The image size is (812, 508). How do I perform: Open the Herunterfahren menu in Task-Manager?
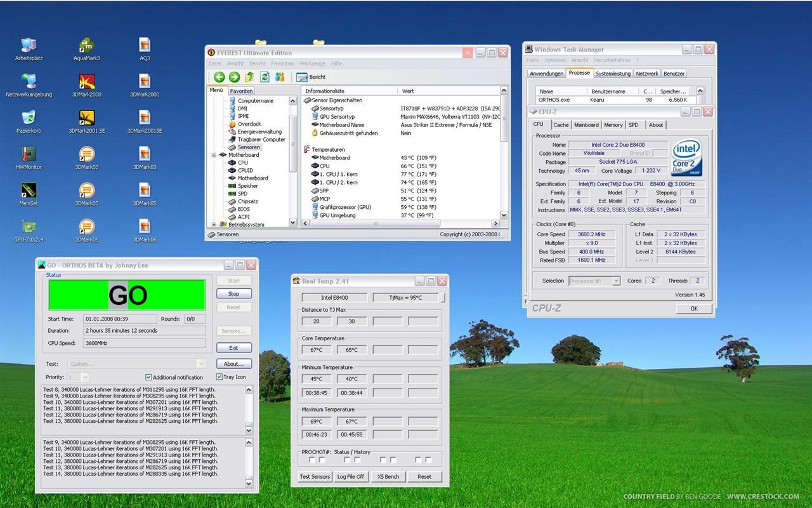612,60
